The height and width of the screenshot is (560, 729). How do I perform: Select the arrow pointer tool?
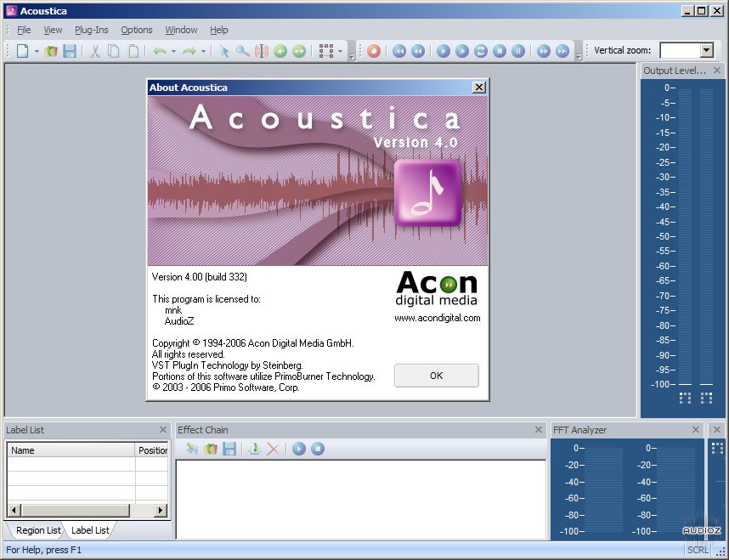click(x=224, y=51)
